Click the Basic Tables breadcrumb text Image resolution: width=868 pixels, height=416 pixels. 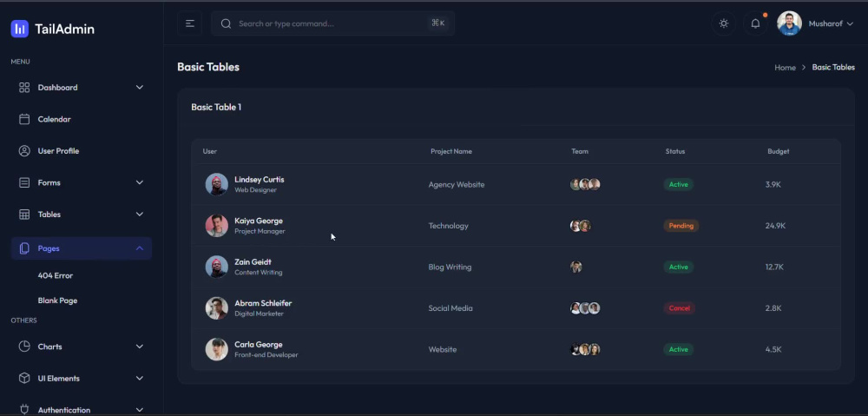(x=833, y=67)
